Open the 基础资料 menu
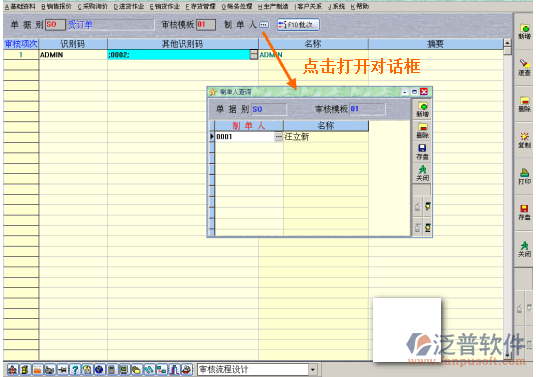Image resolution: width=536 pixels, height=377 pixels. point(21,6)
